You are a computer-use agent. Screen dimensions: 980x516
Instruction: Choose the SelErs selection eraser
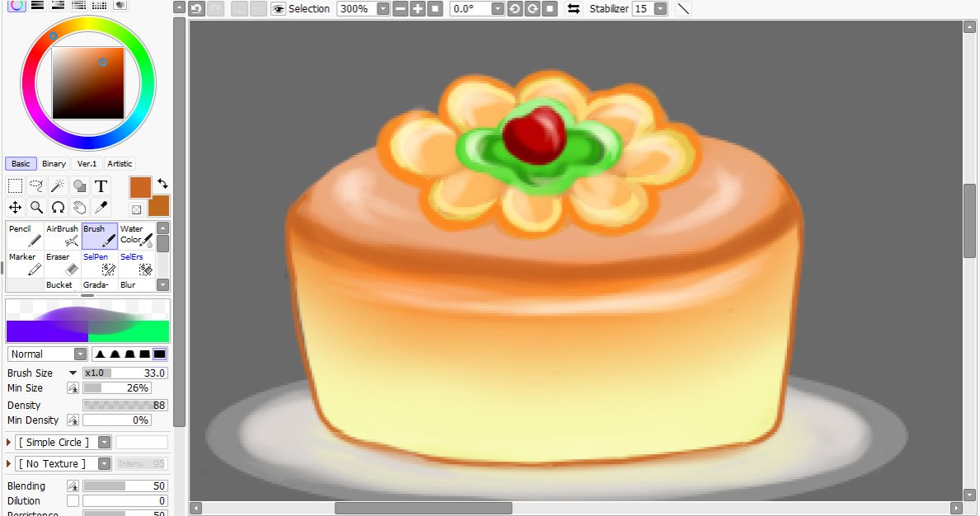136,265
